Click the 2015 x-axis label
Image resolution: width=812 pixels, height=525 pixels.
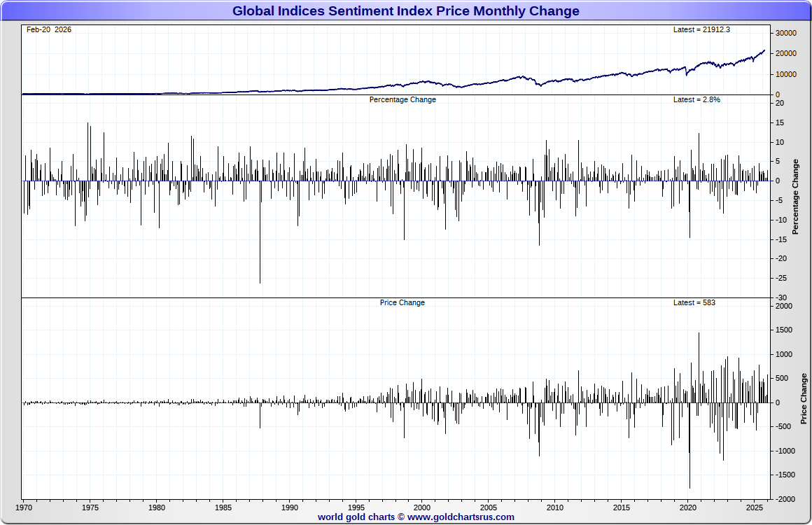pyautogui.click(x=622, y=507)
